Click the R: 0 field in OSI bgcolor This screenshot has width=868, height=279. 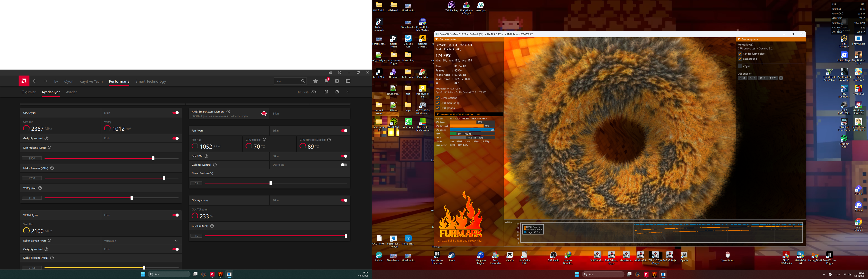pyautogui.click(x=742, y=78)
